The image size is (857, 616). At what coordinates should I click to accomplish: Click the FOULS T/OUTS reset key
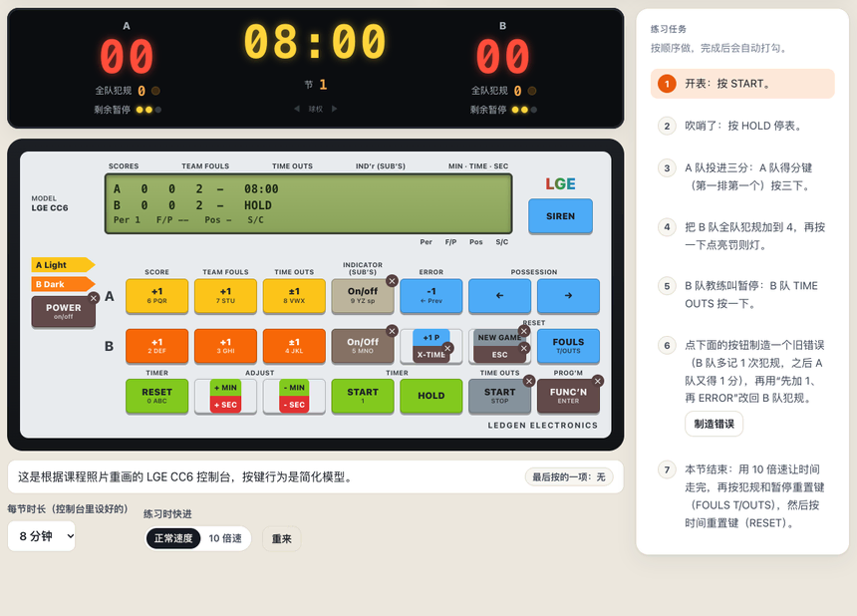(x=568, y=346)
